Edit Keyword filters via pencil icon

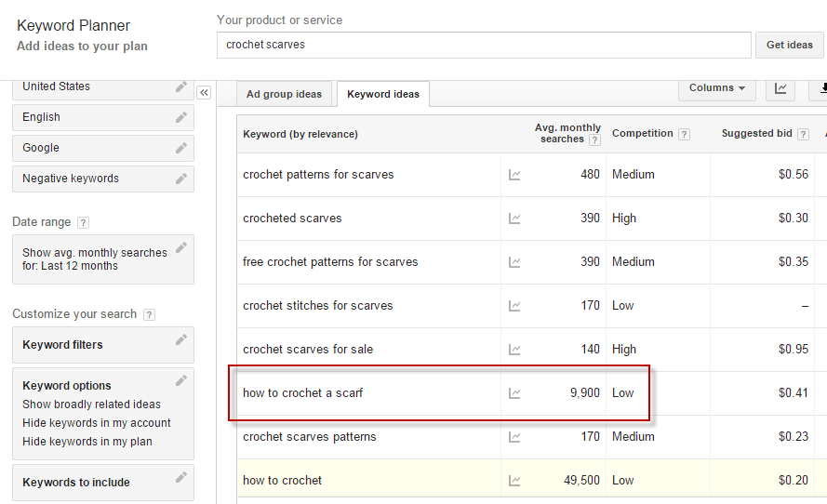pos(181,340)
